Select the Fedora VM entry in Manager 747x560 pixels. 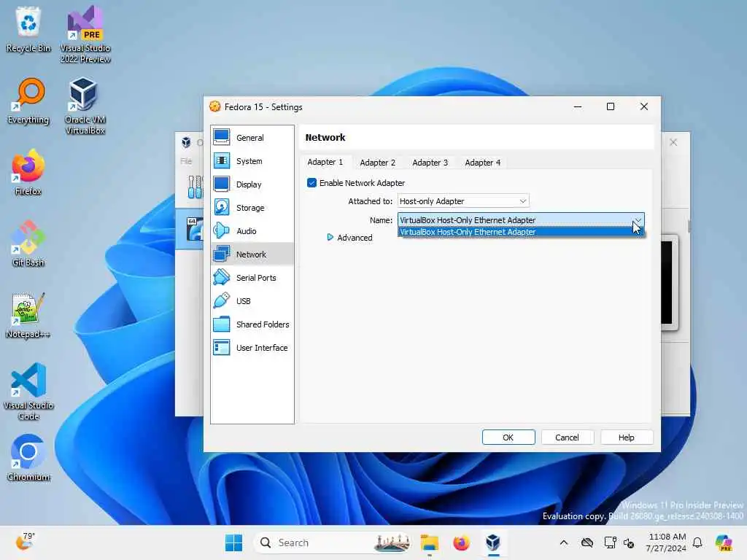pos(190,229)
